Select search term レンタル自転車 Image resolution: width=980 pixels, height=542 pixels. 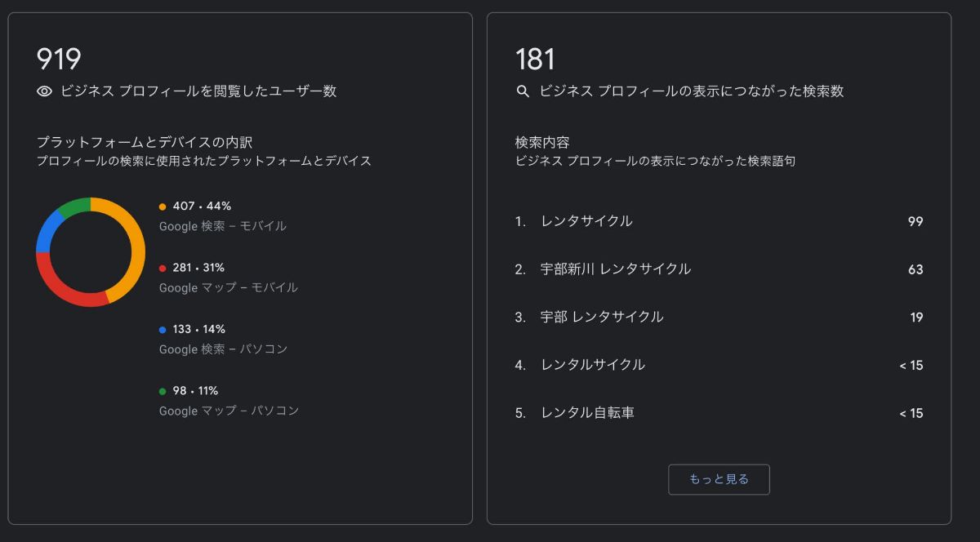587,413
